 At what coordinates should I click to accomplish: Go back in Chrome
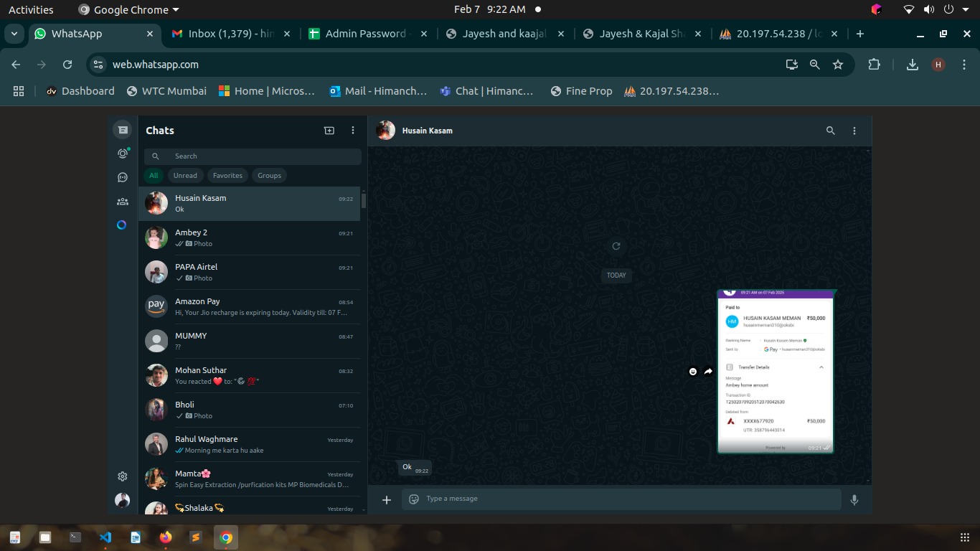pos(17,65)
